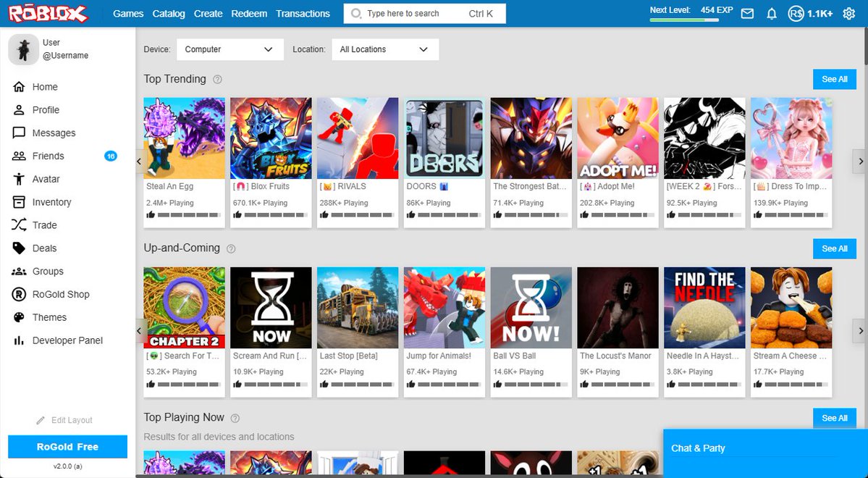Click See All for Top Trending
Viewport: 868px width, 478px height.
834,79
